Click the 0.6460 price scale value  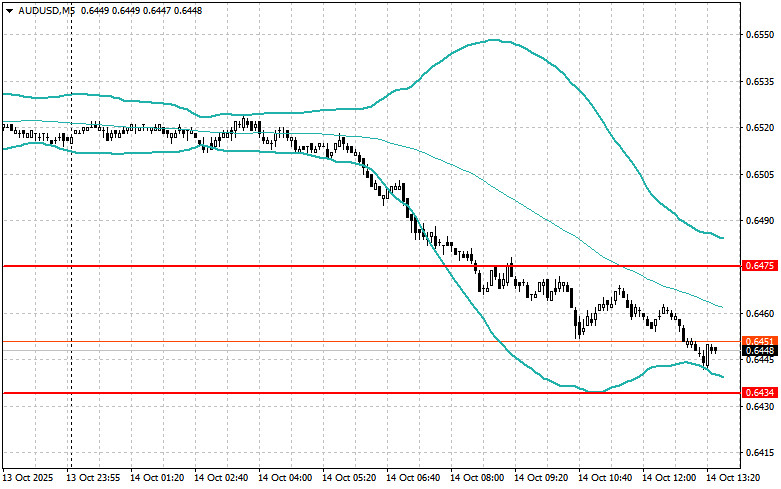760,314
